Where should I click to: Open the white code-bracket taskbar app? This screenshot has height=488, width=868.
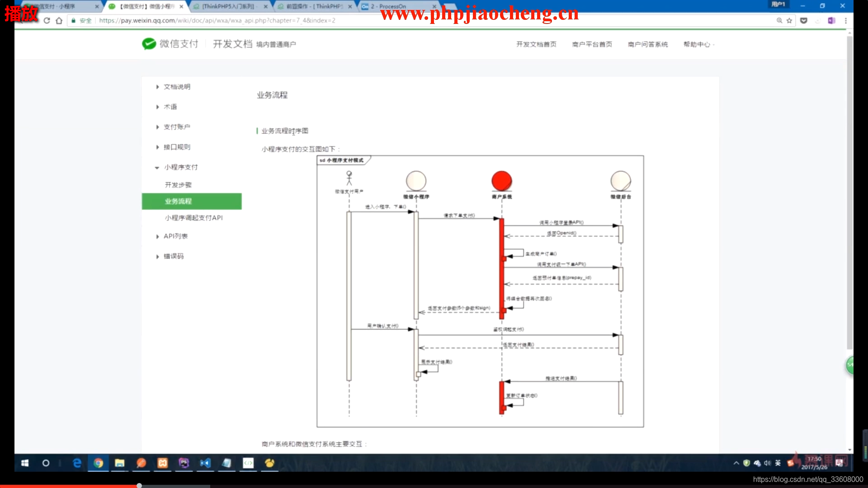click(x=248, y=463)
